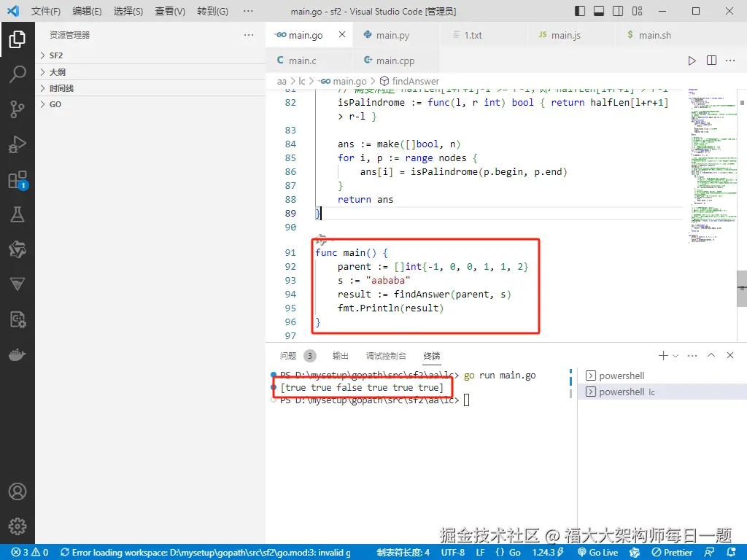Open terminal panel more actions menu
Image resolution: width=747 pixels, height=560 pixels.
pos(692,355)
